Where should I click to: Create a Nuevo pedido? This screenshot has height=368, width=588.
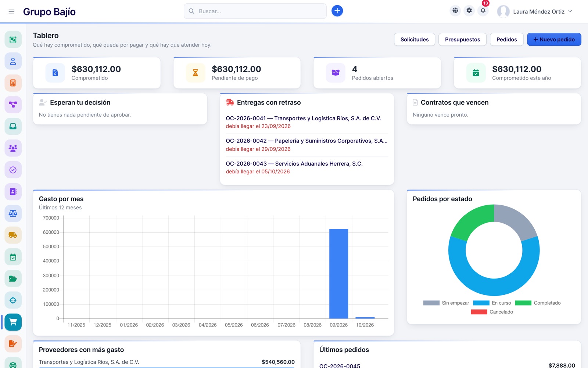[554, 39]
